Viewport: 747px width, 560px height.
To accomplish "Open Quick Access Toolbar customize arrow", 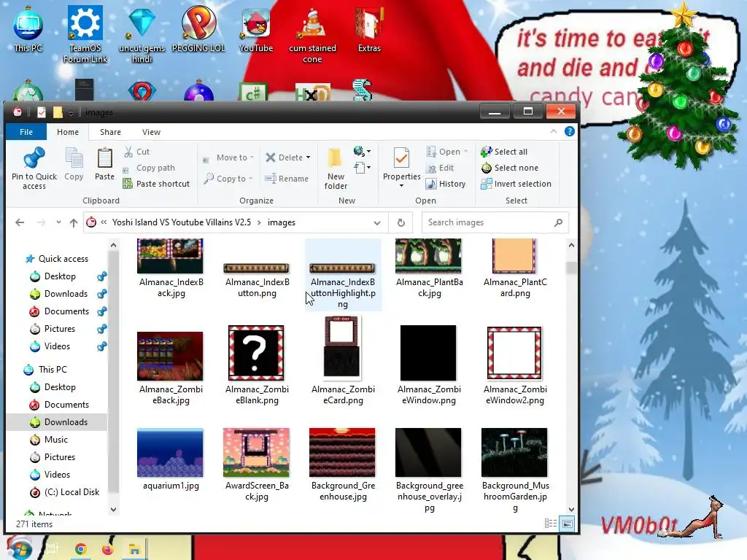I will click(x=71, y=112).
